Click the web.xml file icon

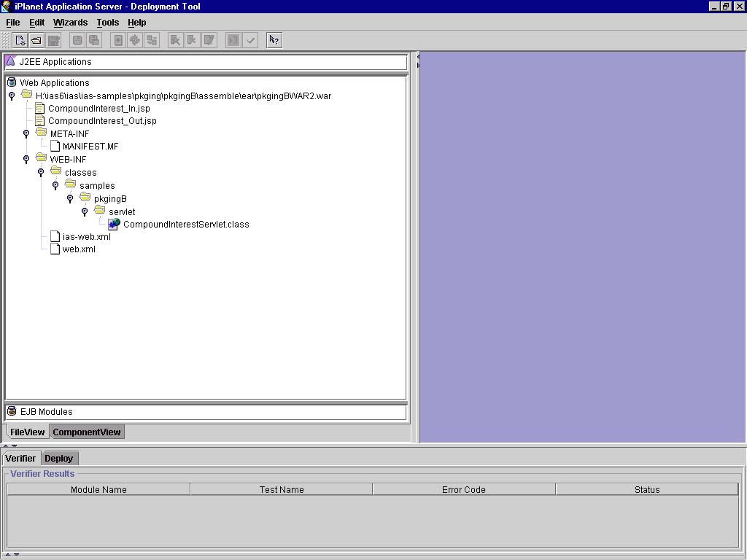[x=55, y=249]
